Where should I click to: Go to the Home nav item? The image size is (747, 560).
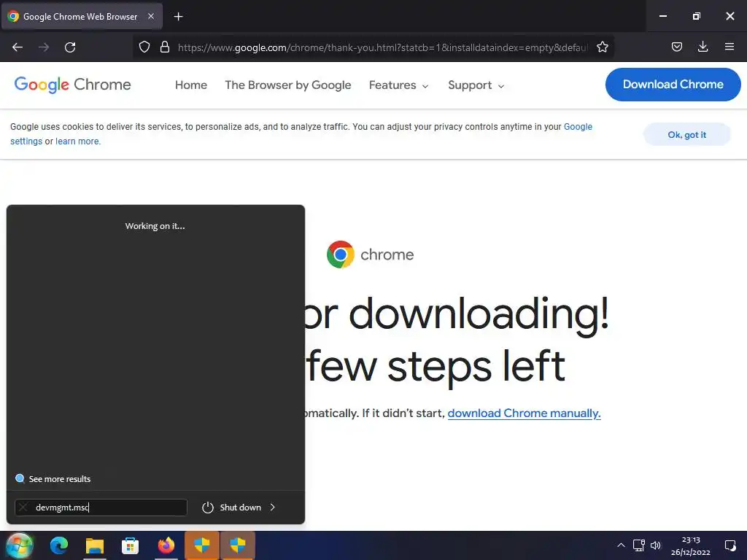click(x=191, y=85)
